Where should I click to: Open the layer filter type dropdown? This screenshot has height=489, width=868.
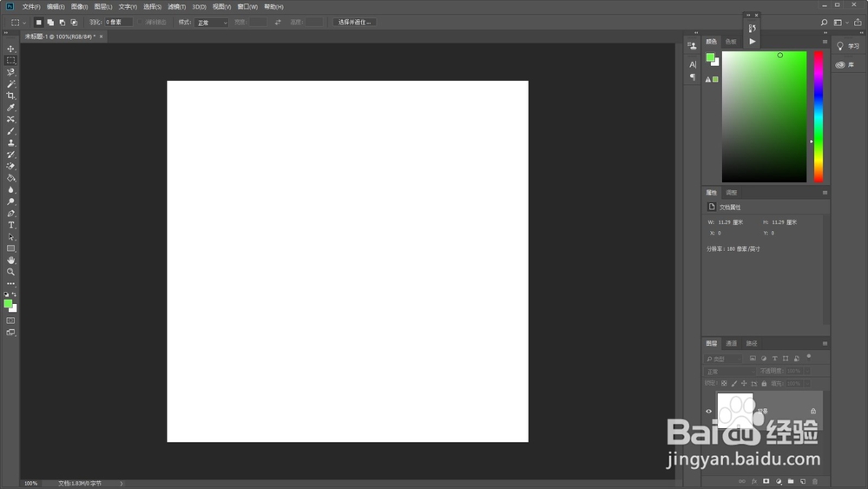click(x=723, y=359)
